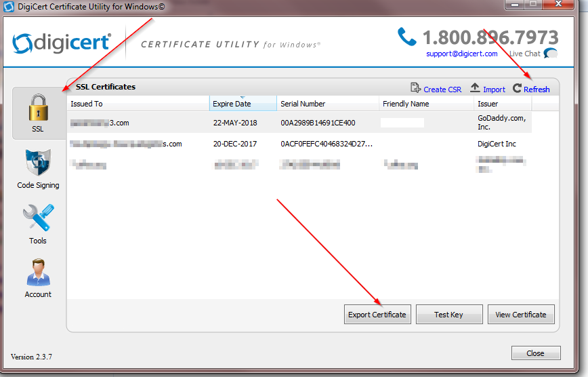The width and height of the screenshot is (588, 377).
Task: Click the Refresh circular arrow icon
Action: click(x=518, y=89)
